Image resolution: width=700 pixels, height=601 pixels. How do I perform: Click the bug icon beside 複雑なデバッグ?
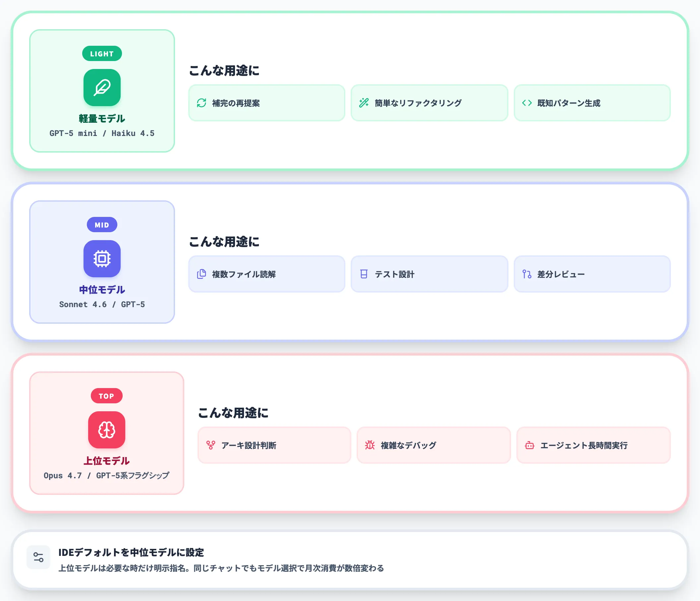370,445
